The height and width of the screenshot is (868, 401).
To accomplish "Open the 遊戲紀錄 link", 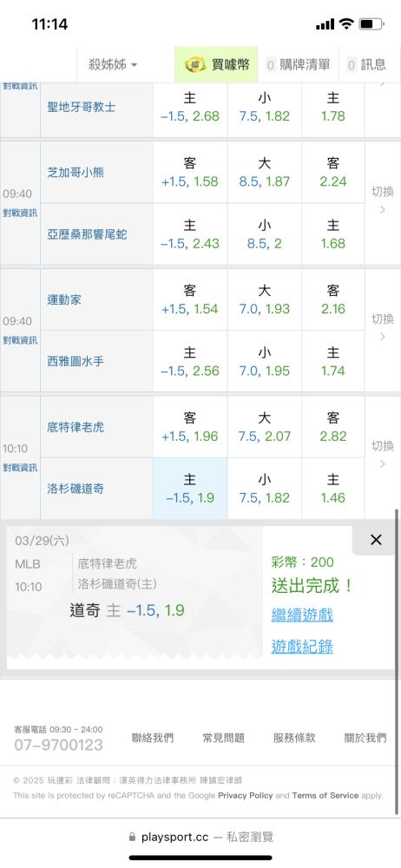I will tap(302, 646).
